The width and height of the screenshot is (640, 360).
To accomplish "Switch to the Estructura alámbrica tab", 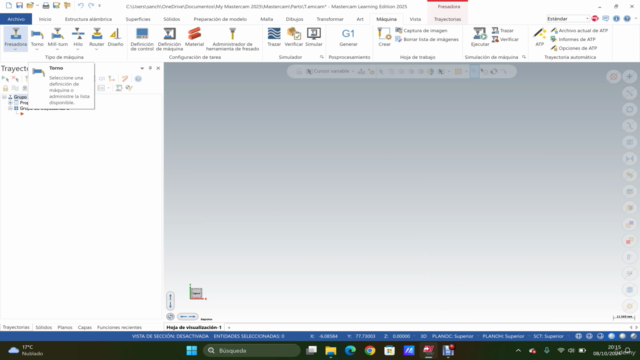I will tap(88, 19).
